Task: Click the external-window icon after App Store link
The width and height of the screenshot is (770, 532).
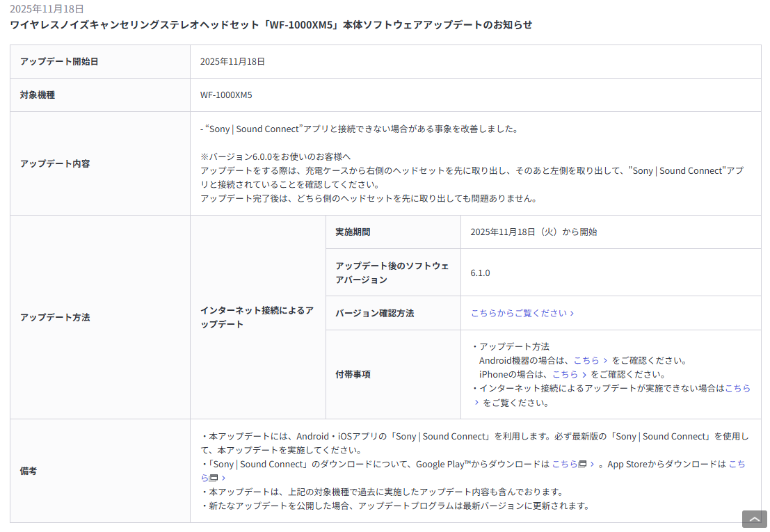Action: pyautogui.click(x=214, y=478)
